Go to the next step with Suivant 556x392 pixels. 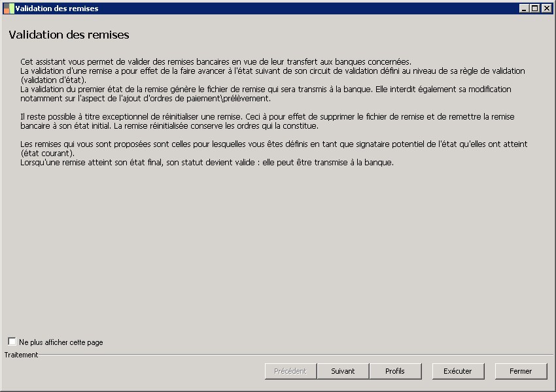[x=343, y=371]
